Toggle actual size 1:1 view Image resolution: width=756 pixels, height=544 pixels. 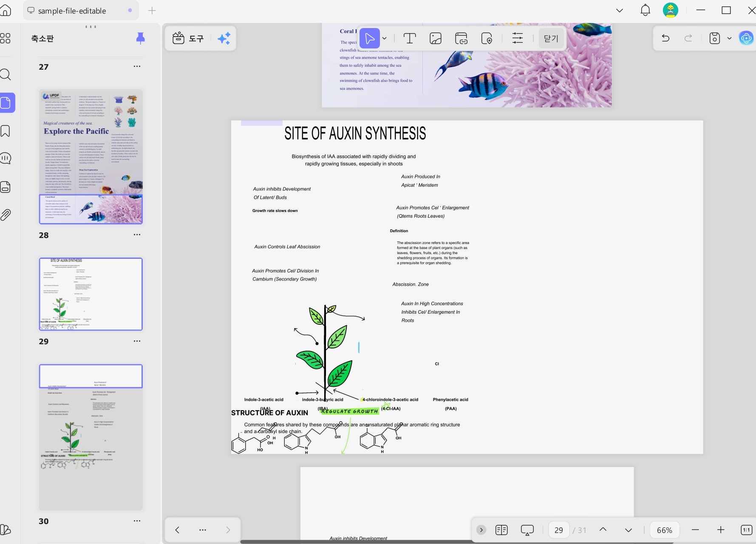coord(746,530)
